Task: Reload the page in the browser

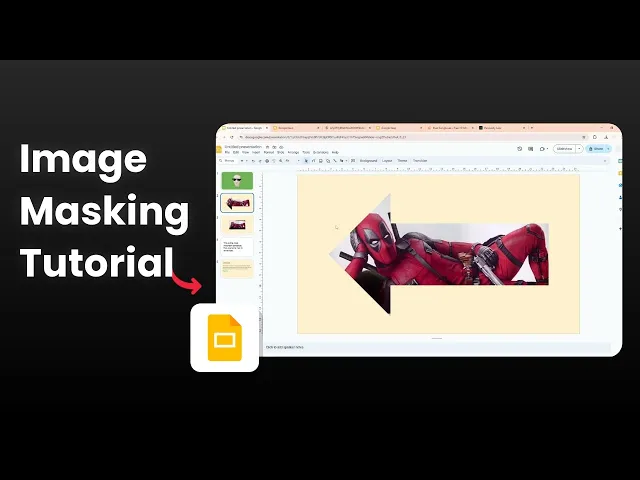Action: pyautogui.click(x=232, y=137)
